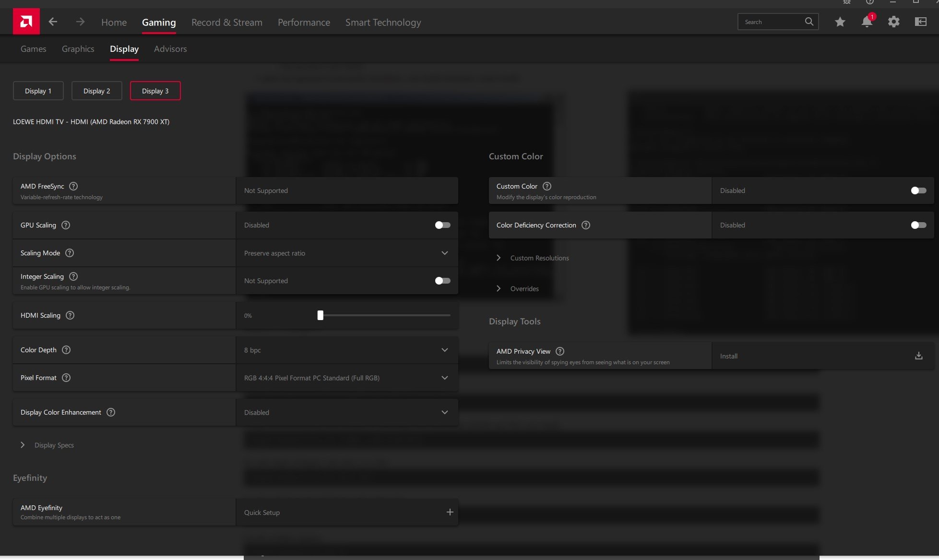
Task: Click AMD Privacy View download icon
Action: [918, 356]
